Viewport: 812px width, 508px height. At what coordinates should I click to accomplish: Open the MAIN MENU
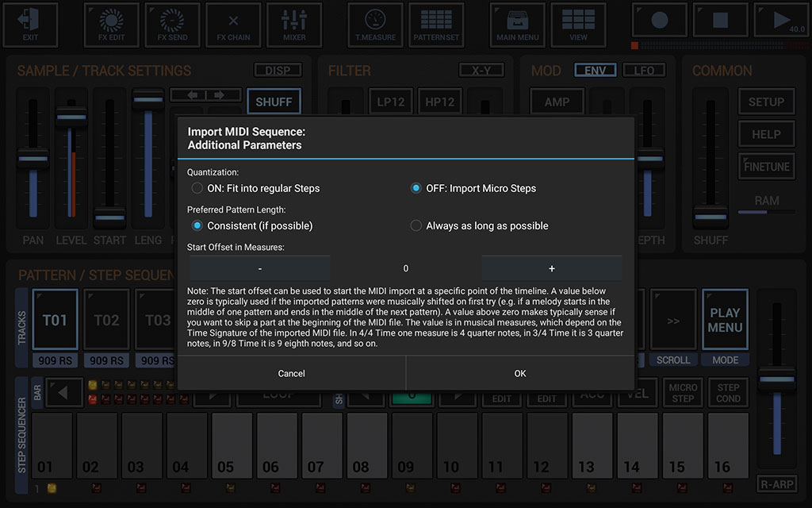click(x=517, y=25)
